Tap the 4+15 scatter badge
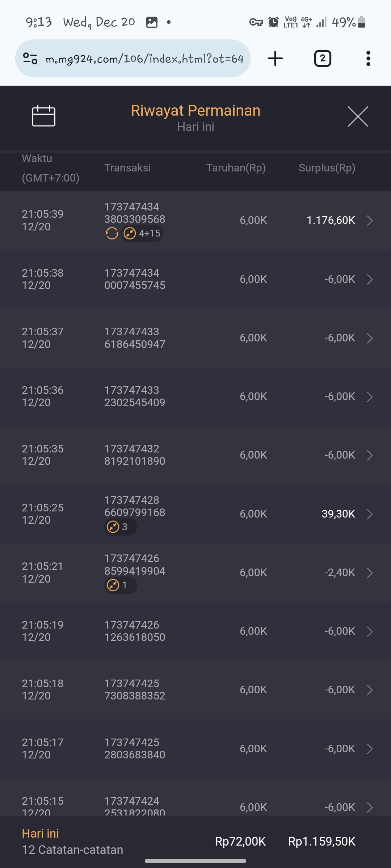The height and width of the screenshot is (868, 391). point(142,233)
